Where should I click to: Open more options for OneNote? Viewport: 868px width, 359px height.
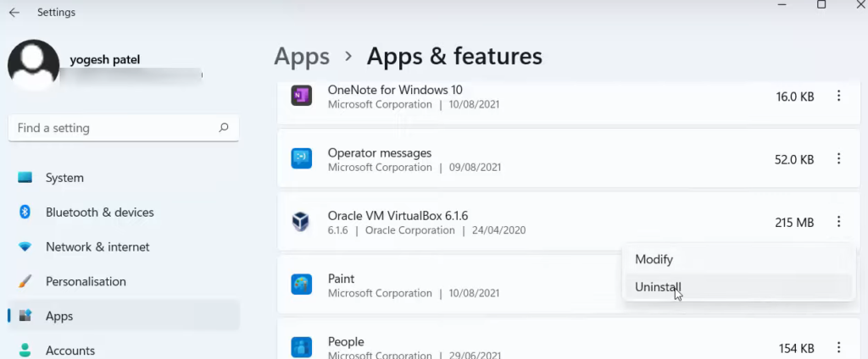pyautogui.click(x=838, y=97)
